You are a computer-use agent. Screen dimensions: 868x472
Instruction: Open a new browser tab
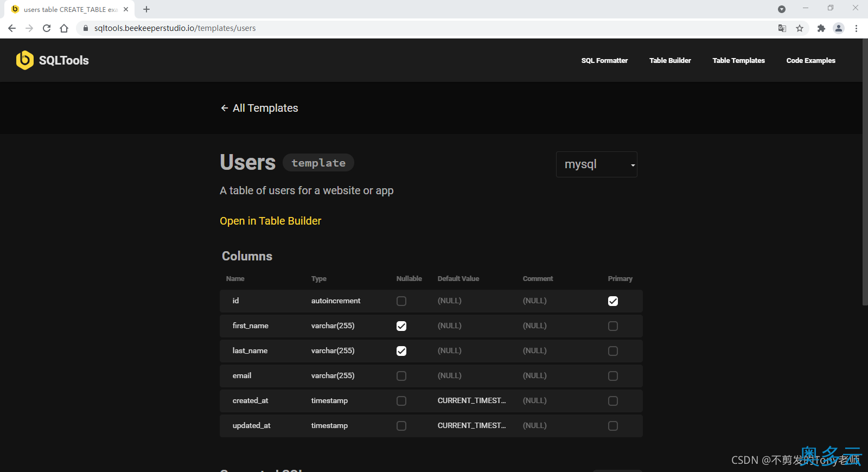(146, 9)
